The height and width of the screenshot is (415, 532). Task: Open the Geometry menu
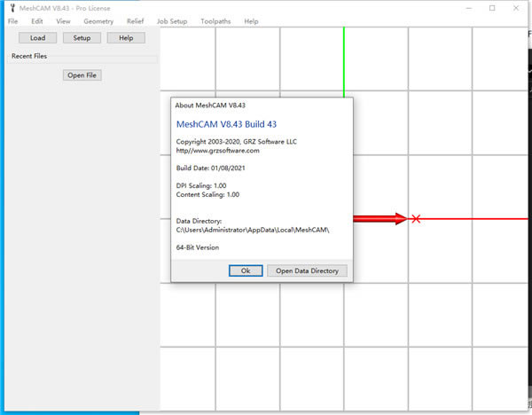click(98, 21)
